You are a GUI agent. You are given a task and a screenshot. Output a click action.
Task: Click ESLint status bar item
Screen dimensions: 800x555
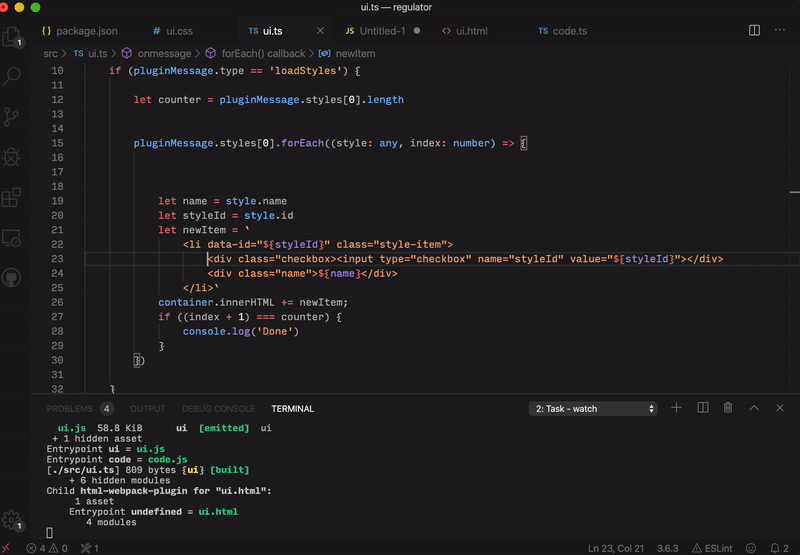712,548
